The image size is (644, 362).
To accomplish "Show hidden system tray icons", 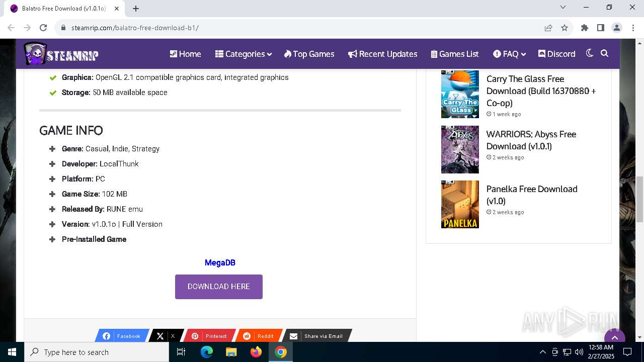I will [x=542, y=352].
